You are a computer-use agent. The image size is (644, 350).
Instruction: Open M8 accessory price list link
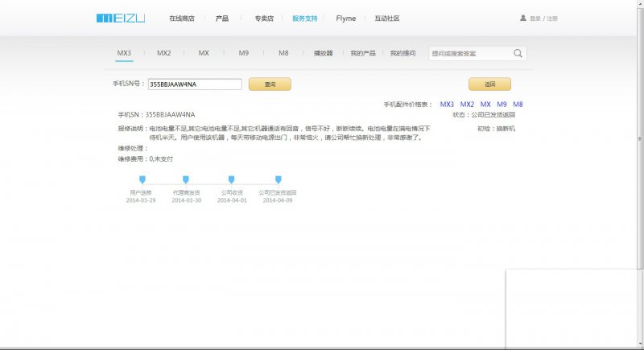[x=518, y=105]
